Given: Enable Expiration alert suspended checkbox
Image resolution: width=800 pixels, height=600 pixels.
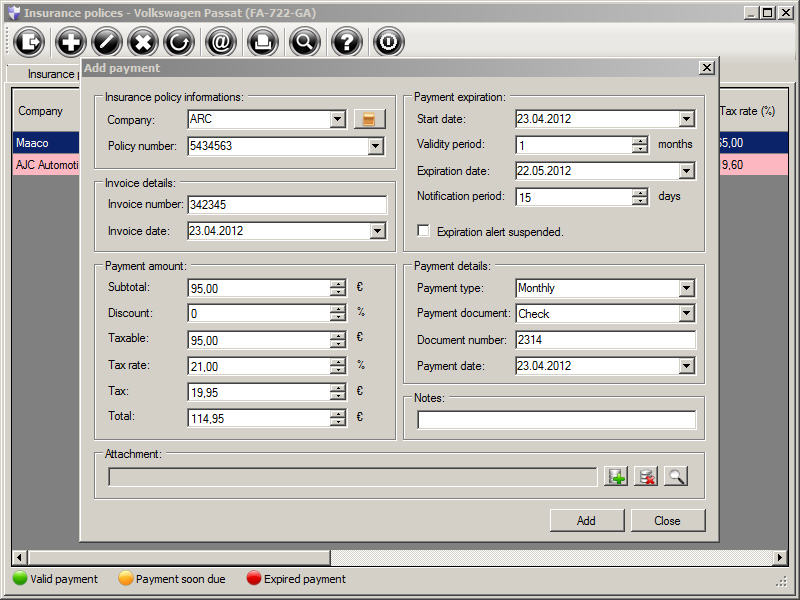Looking at the screenshot, I should 423,231.
